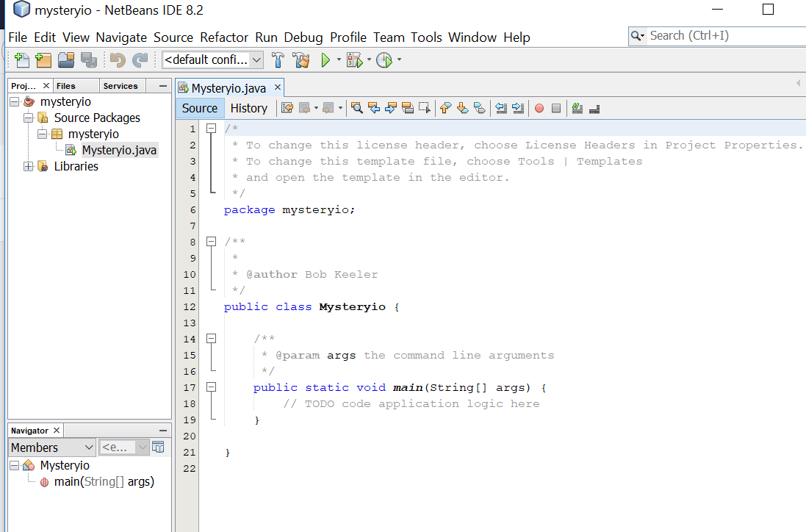Select main(String[] args) in Navigator

104,481
